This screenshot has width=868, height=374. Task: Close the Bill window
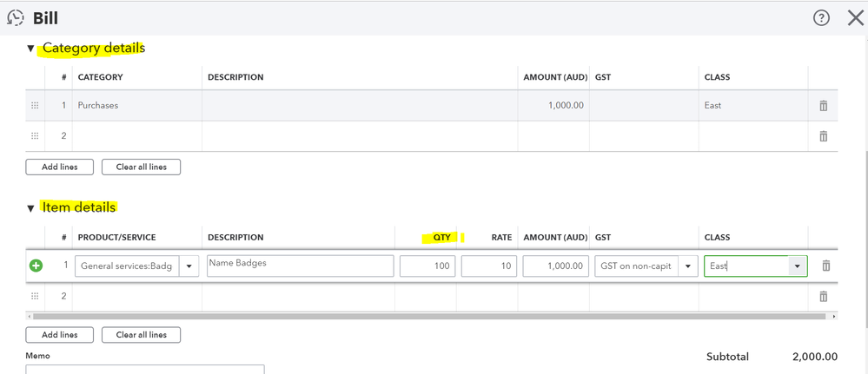855,17
